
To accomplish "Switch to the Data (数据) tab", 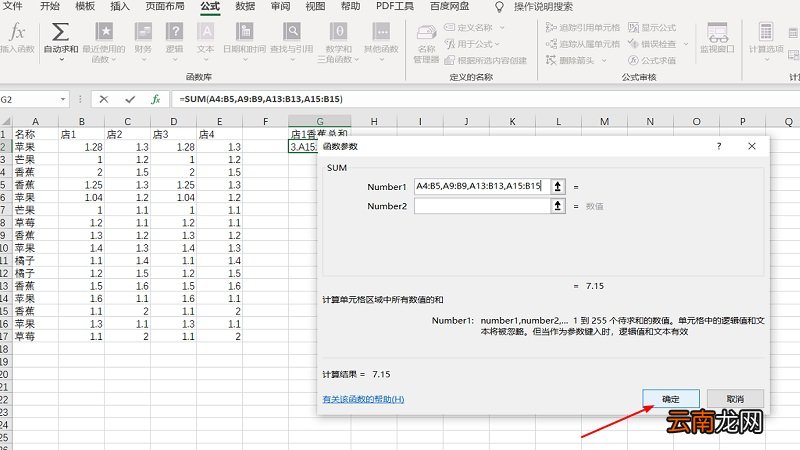I will (x=245, y=6).
